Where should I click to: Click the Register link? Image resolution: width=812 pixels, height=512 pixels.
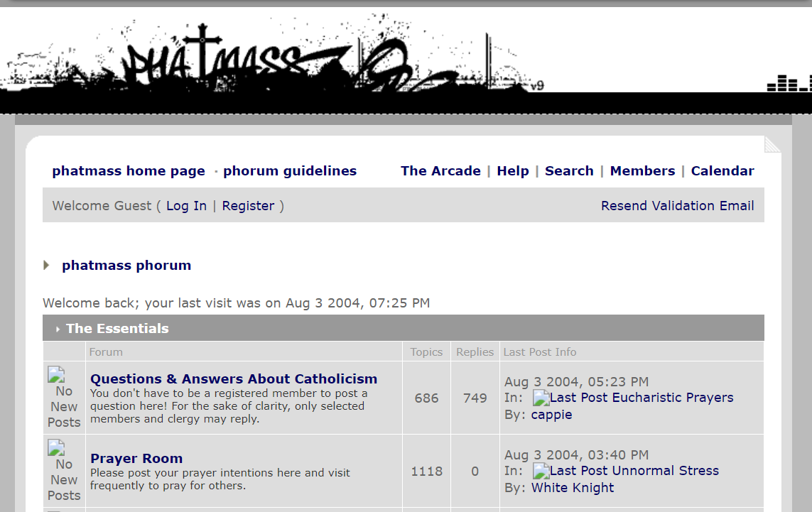248,206
